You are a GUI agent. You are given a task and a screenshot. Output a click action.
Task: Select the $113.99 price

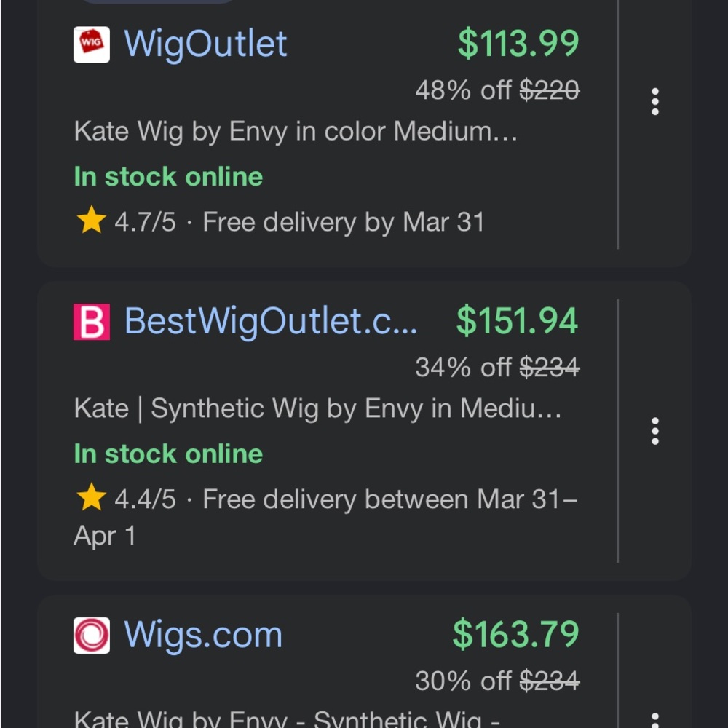(518, 44)
